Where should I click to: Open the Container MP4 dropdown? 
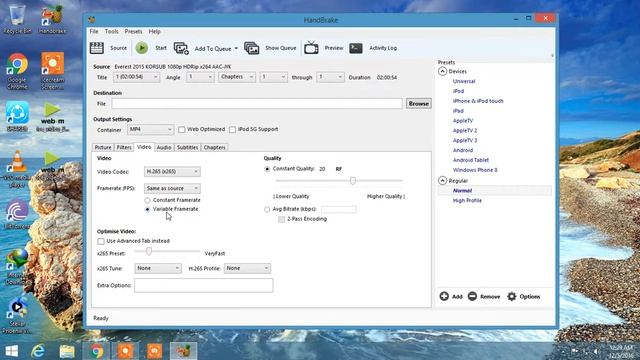click(151, 130)
